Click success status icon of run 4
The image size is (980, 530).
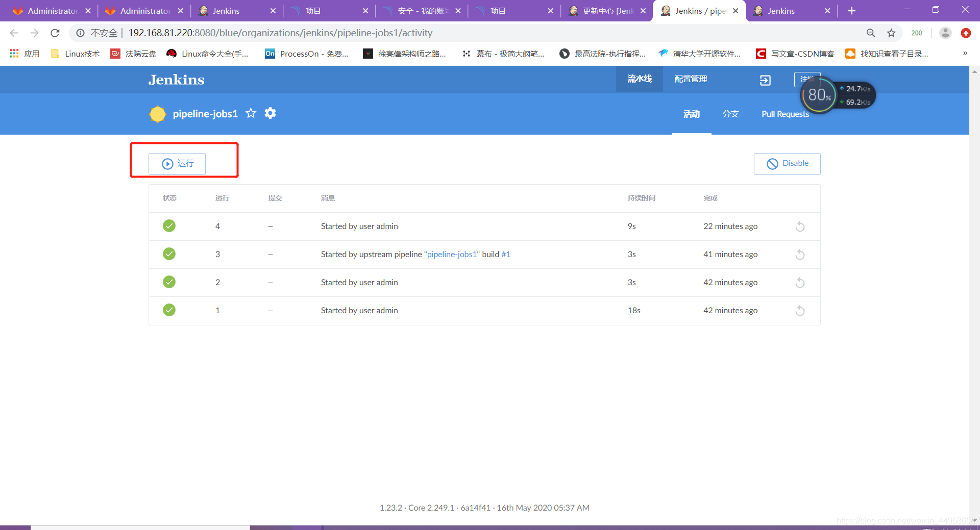tap(169, 226)
